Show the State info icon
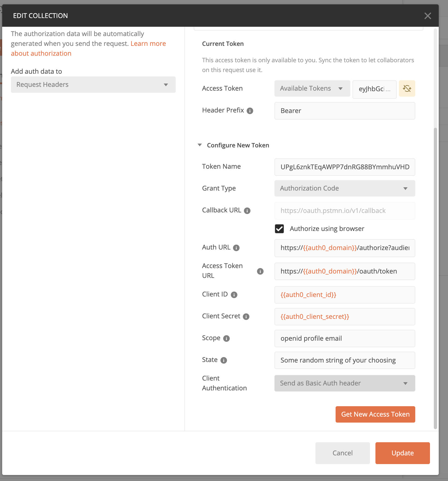 point(224,360)
